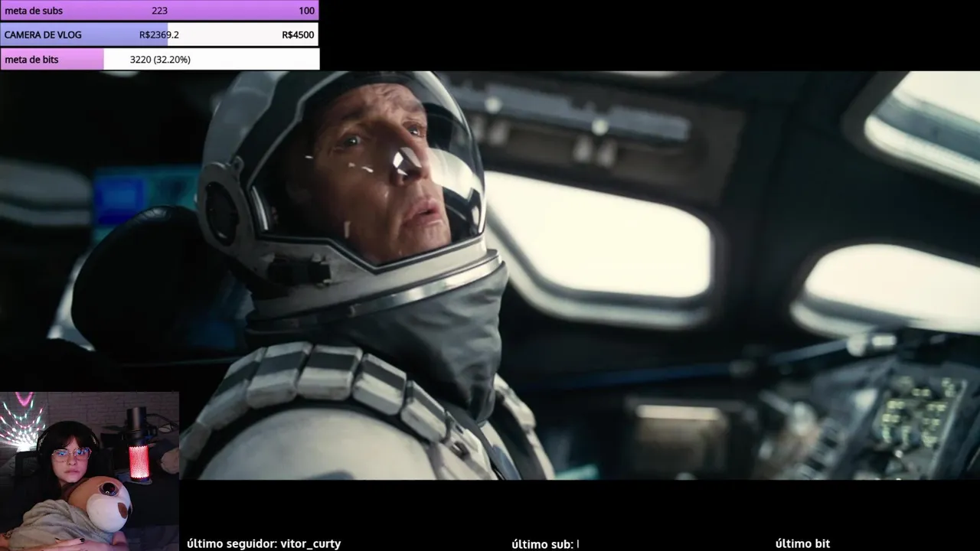Viewport: 980px width, 551px height.
Task: Click the 100 subs goal value
Action: pyautogui.click(x=306, y=11)
